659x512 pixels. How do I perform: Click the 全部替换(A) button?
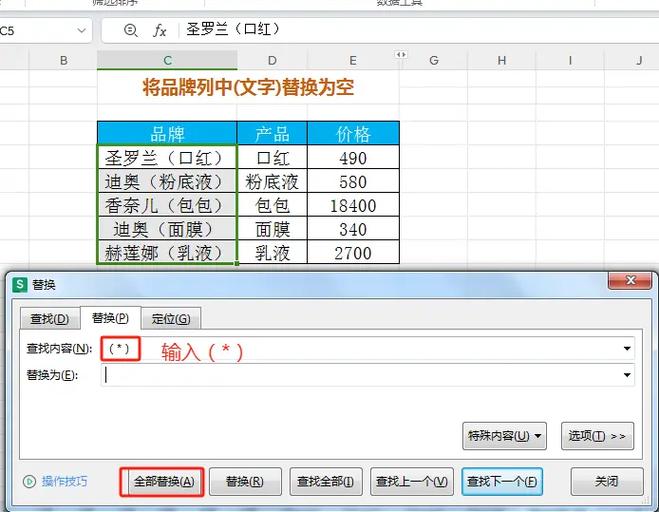pos(162,481)
